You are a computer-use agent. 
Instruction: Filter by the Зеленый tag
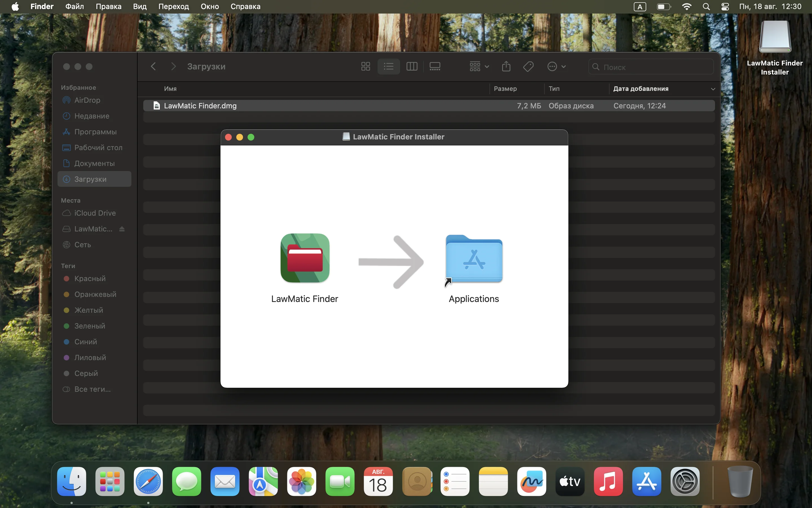[94, 326]
